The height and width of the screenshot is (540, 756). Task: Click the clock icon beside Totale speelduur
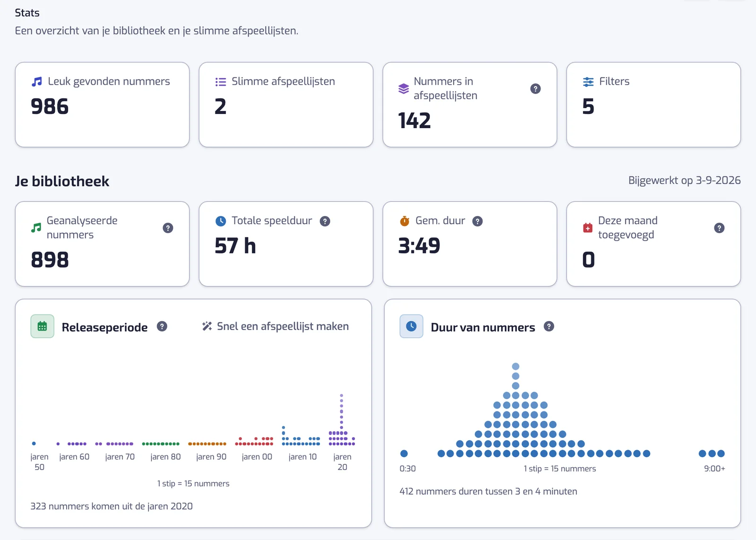click(x=221, y=221)
